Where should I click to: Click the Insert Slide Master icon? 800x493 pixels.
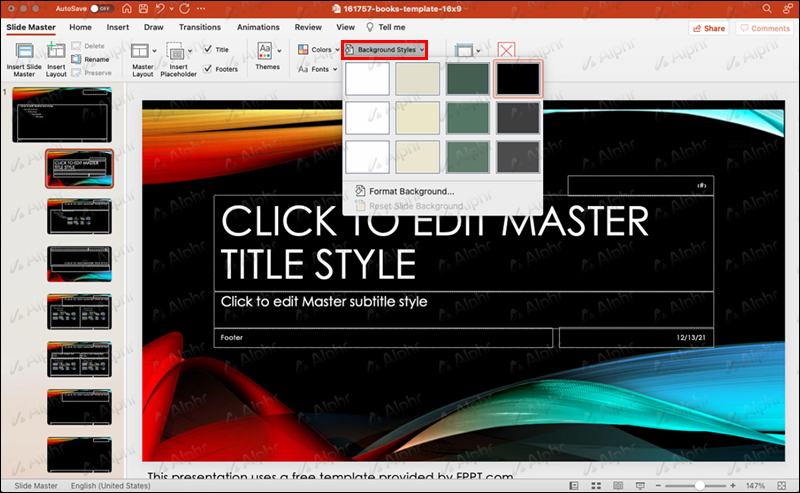pyautogui.click(x=22, y=52)
